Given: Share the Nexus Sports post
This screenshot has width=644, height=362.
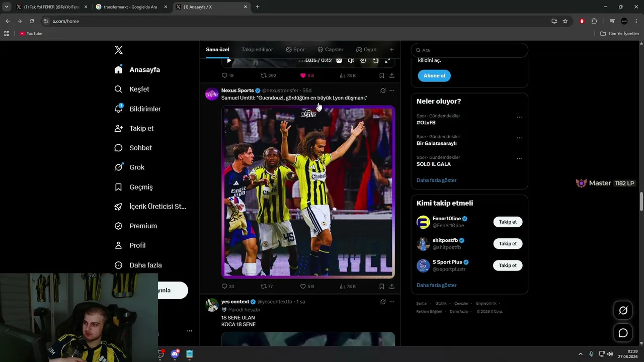Looking at the screenshot, I should click(x=392, y=286).
